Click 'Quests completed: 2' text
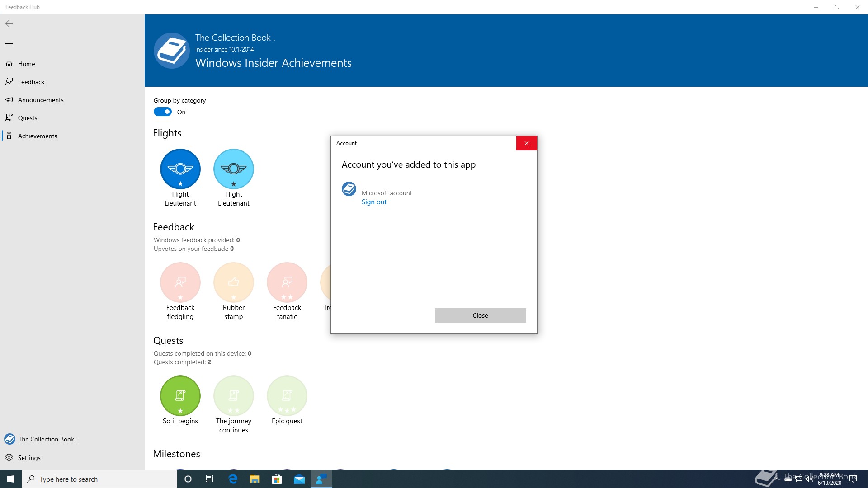 coord(182,362)
